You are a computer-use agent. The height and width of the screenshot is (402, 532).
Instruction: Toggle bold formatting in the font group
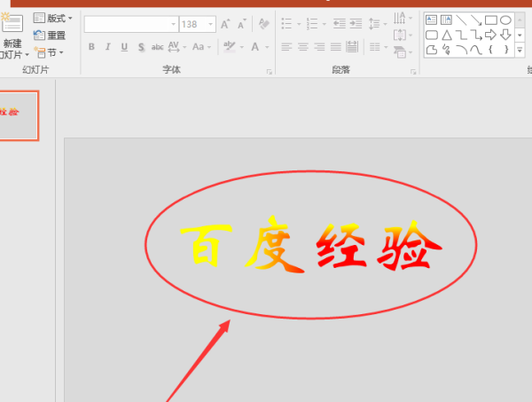[91, 46]
